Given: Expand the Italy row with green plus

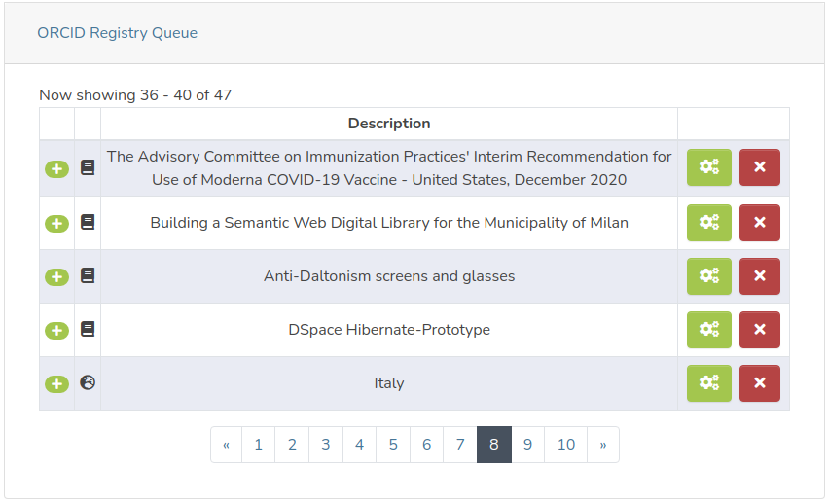Looking at the screenshot, I should point(56,384).
